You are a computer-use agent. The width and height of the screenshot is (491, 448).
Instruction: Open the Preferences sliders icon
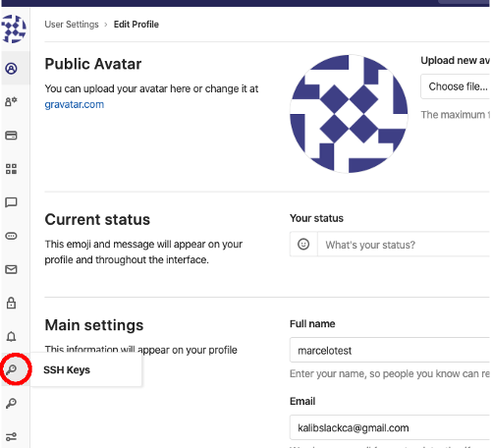11,437
